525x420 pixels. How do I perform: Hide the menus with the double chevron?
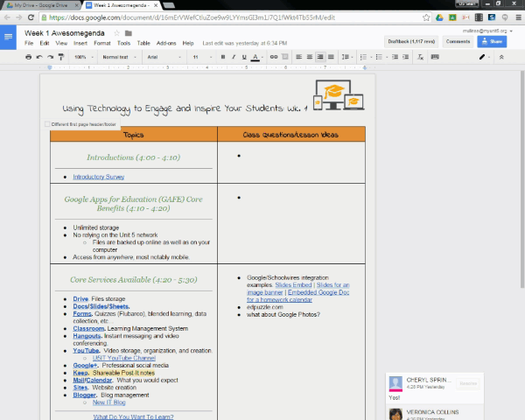pyautogui.click(x=501, y=57)
